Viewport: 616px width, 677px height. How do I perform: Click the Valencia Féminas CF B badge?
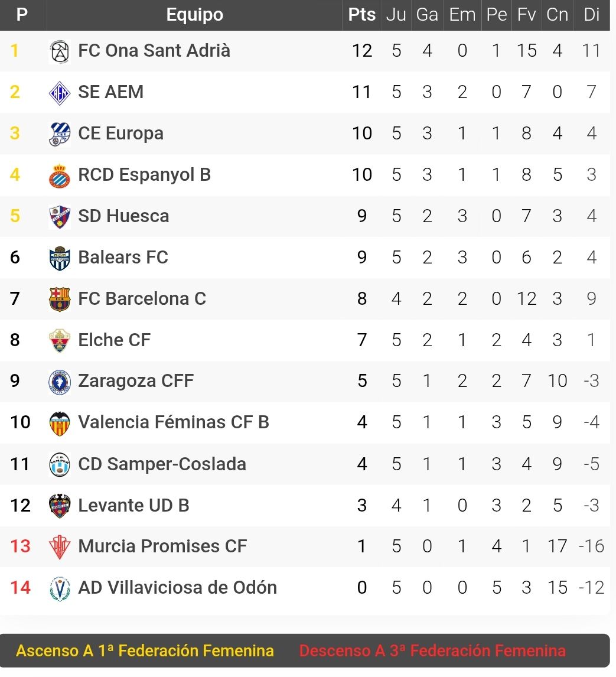point(60,423)
